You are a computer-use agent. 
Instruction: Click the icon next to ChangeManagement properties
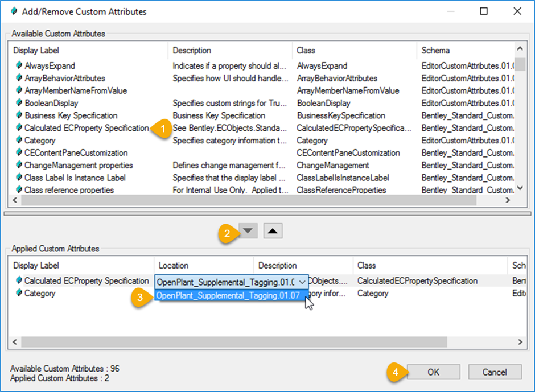(18, 166)
